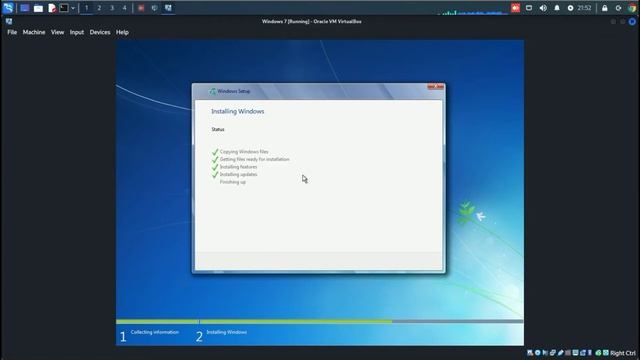This screenshot has width=640, height=360.
Task: Click the Chrome icon in top panel
Action: 632,8
